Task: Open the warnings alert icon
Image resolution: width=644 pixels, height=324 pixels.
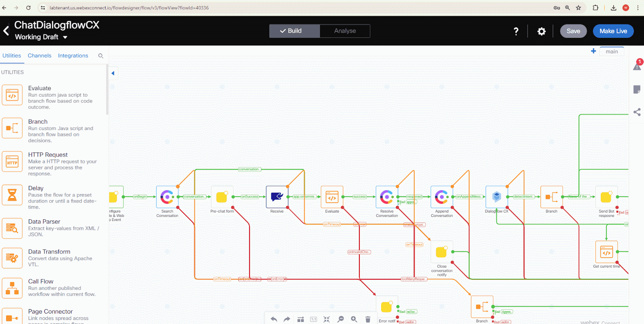Action: 637,66
